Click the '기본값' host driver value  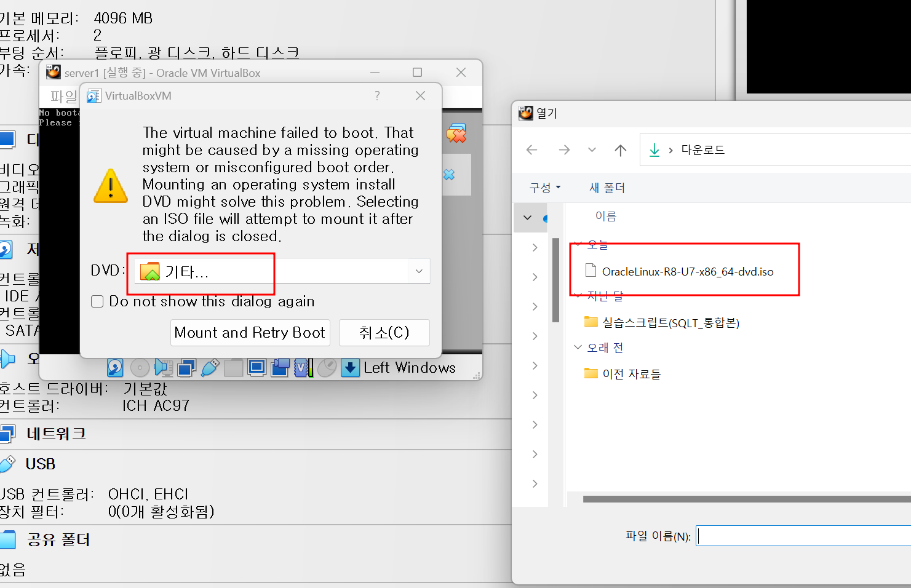145,389
